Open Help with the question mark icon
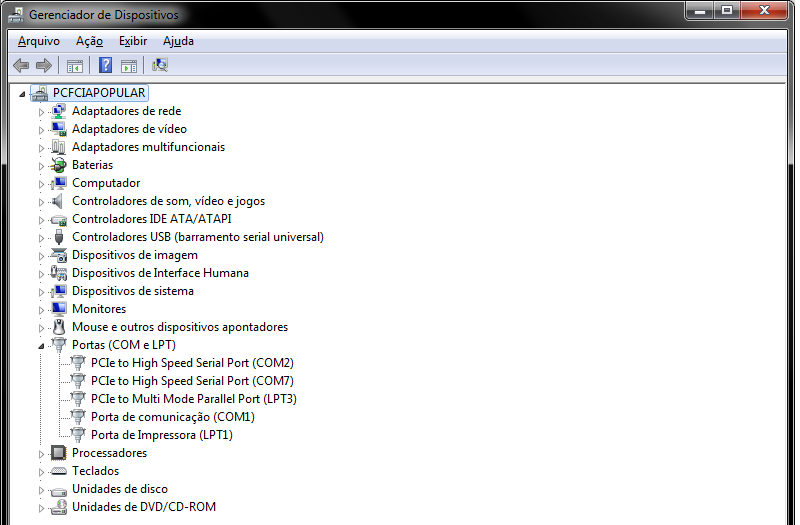The image size is (800, 525). click(105, 65)
